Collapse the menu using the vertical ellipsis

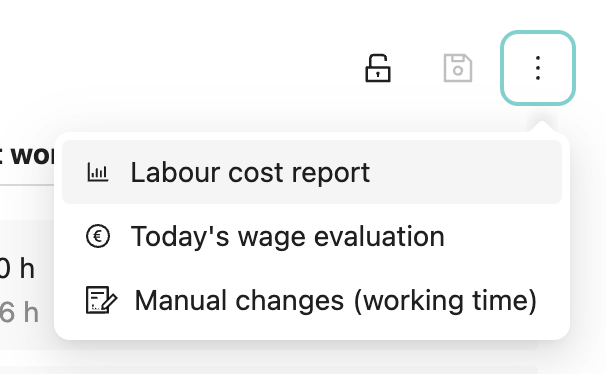pyautogui.click(x=538, y=68)
